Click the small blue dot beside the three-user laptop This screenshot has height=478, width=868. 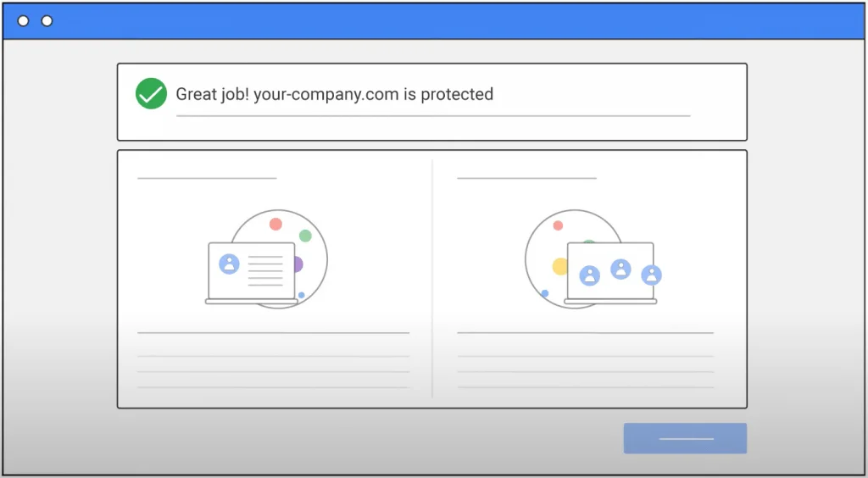tap(544, 293)
